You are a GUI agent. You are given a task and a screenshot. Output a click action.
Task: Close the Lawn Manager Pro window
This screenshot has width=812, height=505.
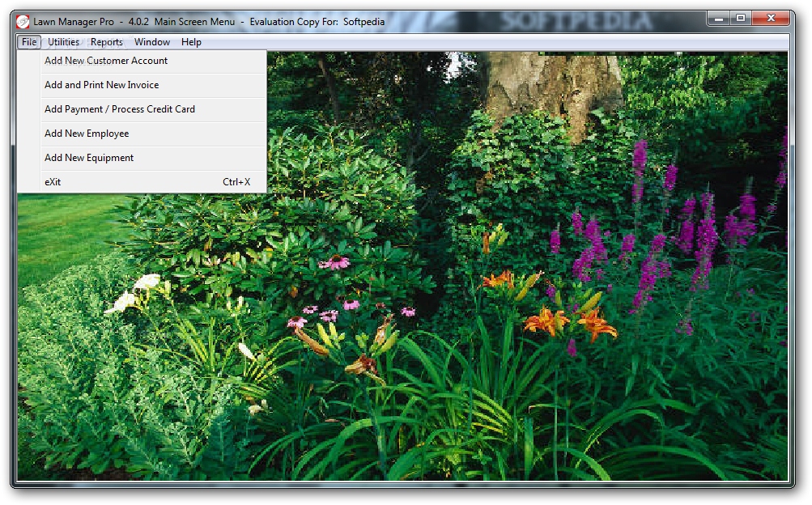[x=771, y=19]
